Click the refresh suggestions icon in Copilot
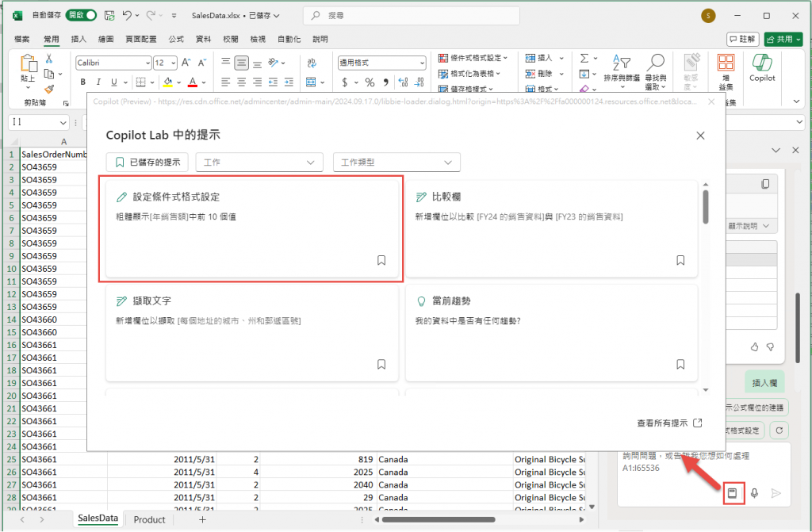 click(779, 430)
